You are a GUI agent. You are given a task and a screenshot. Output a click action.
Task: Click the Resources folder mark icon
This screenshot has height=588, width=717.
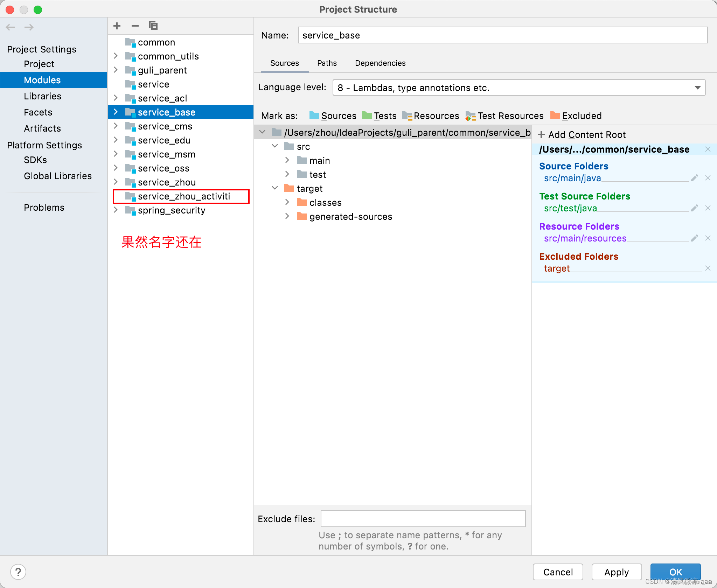coord(407,115)
